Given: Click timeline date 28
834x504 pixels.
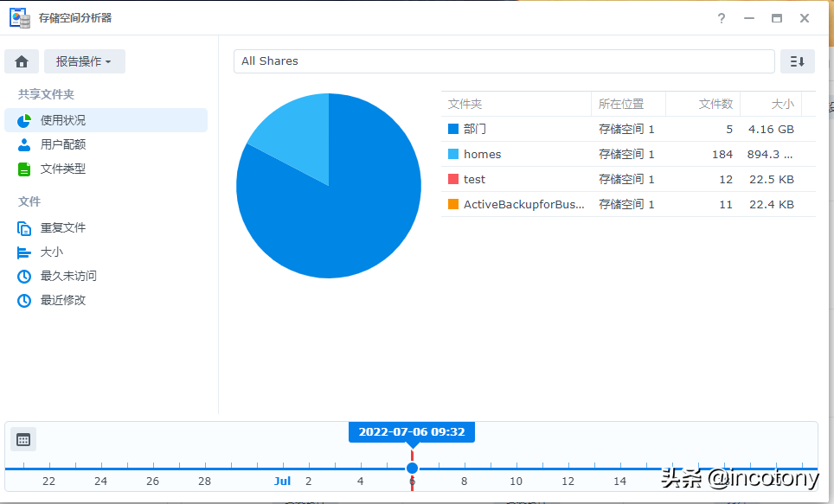Looking at the screenshot, I should [205, 482].
